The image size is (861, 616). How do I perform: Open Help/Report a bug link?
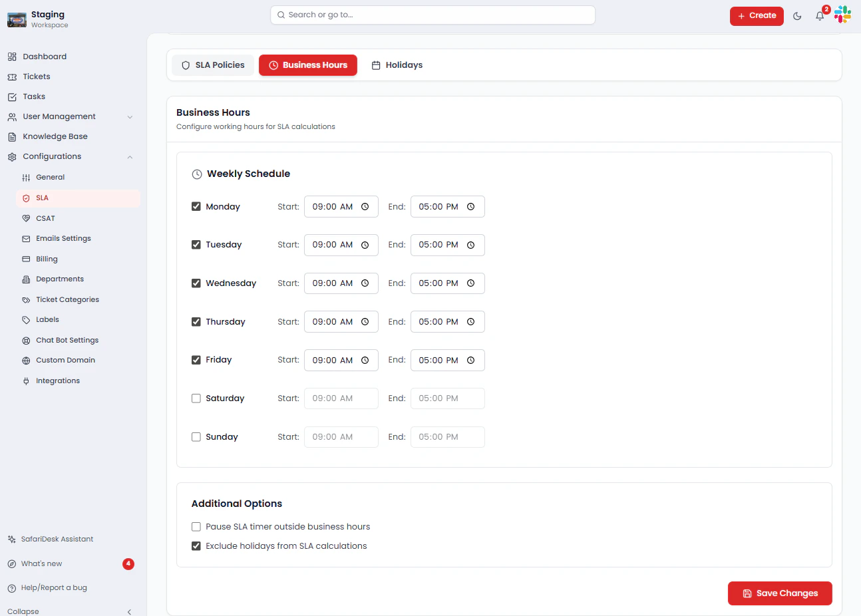coord(54,588)
